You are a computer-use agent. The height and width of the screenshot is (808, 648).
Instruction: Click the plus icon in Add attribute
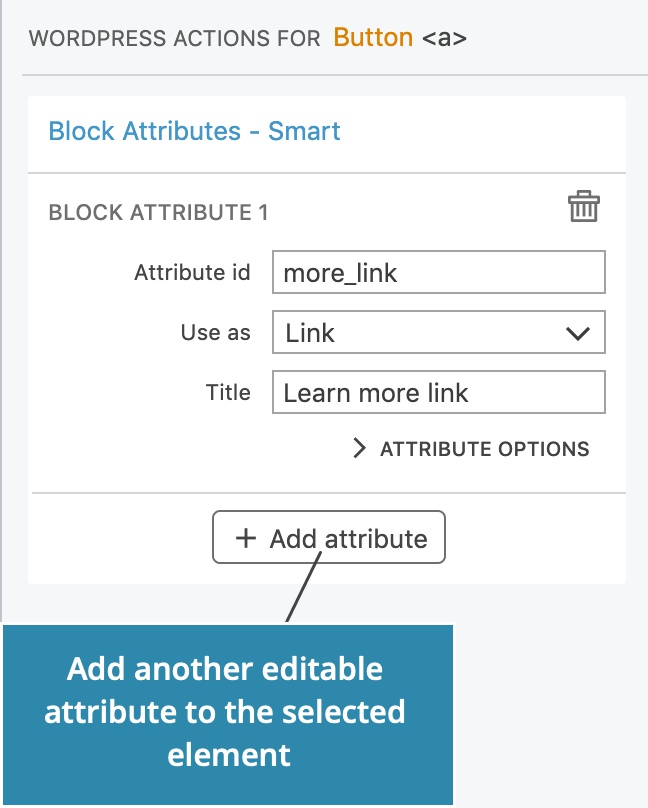(x=245, y=539)
